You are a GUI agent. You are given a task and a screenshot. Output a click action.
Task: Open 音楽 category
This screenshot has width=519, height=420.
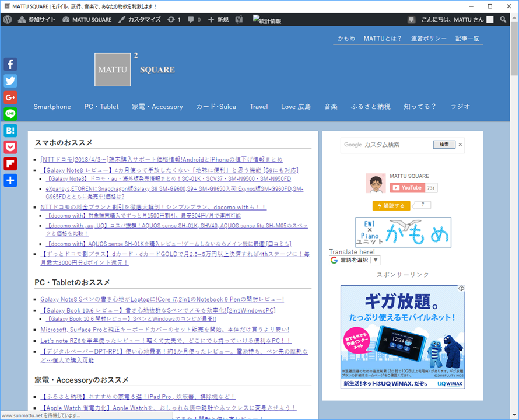tap(331, 107)
